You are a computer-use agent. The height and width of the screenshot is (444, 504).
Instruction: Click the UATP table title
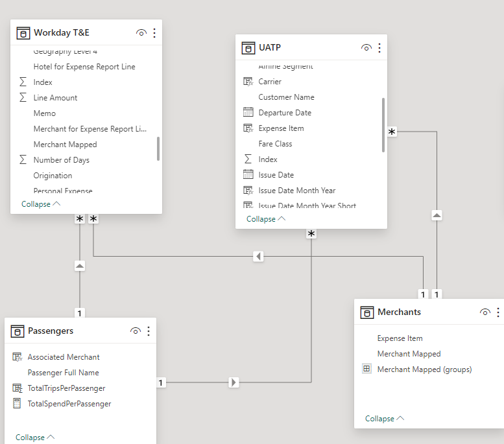270,47
